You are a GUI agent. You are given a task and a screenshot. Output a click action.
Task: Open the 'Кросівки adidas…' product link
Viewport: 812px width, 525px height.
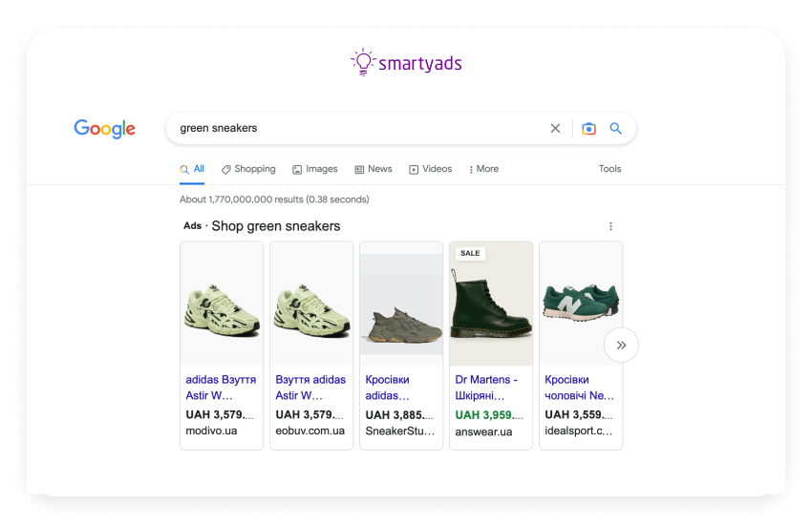tap(387, 388)
